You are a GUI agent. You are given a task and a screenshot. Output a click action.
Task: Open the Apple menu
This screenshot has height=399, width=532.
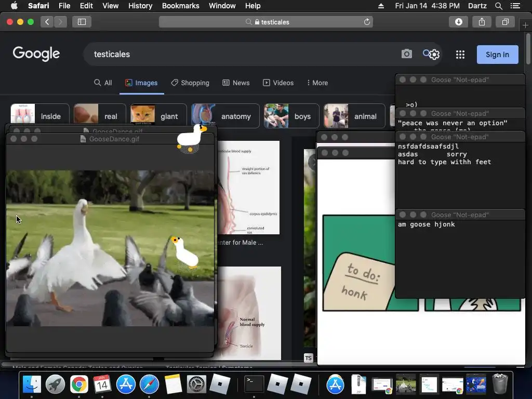14,5
